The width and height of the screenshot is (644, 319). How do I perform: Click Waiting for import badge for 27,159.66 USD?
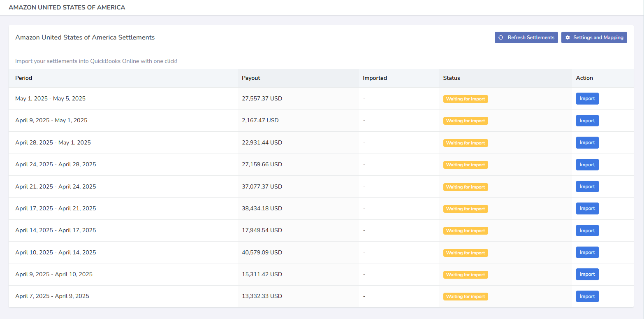466,165
